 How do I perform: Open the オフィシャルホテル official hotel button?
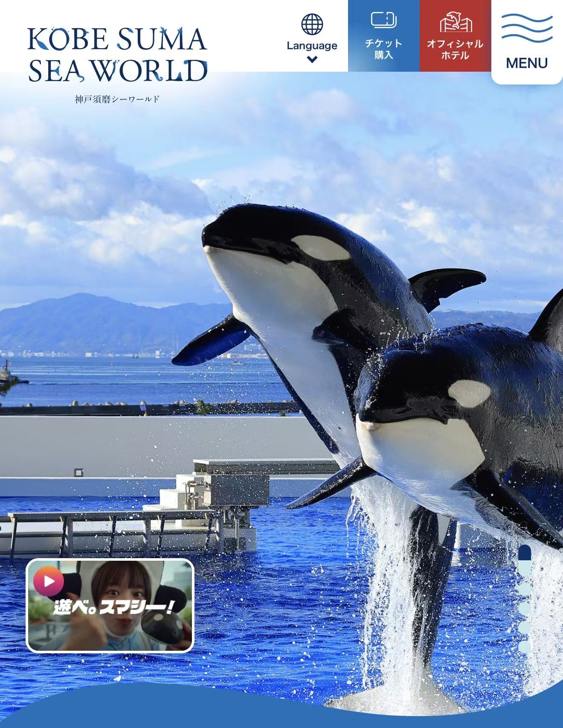[456, 36]
